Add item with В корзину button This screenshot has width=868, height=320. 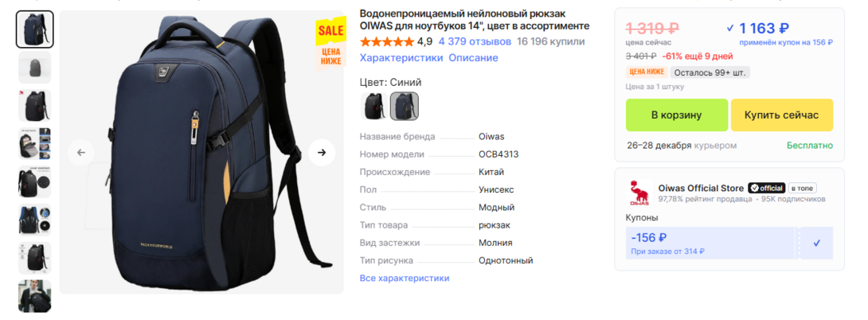click(676, 115)
